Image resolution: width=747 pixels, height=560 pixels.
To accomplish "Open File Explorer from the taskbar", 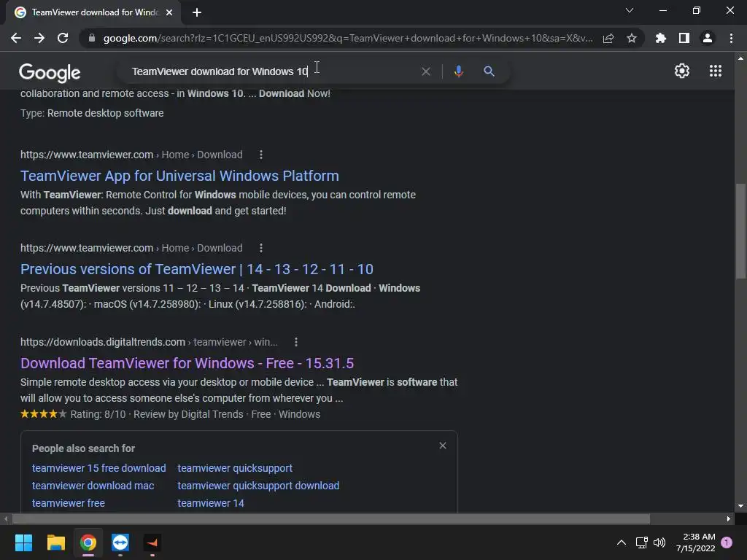I will click(55, 542).
